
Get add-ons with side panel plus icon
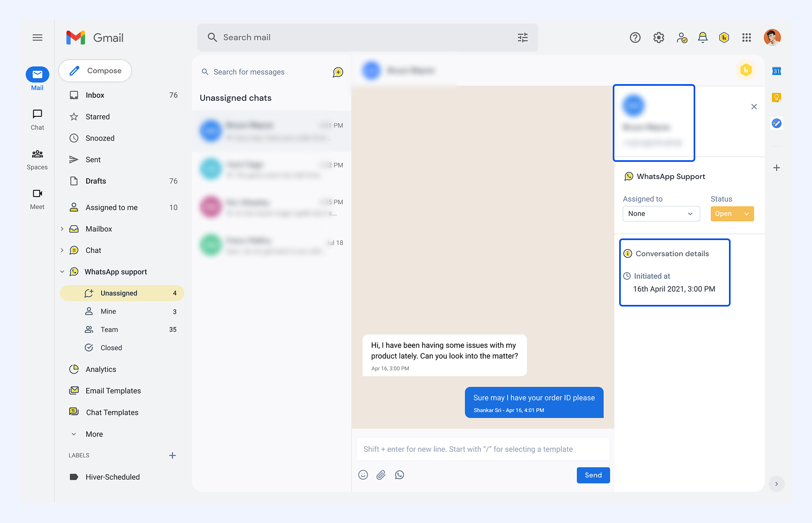tap(777, 168)
